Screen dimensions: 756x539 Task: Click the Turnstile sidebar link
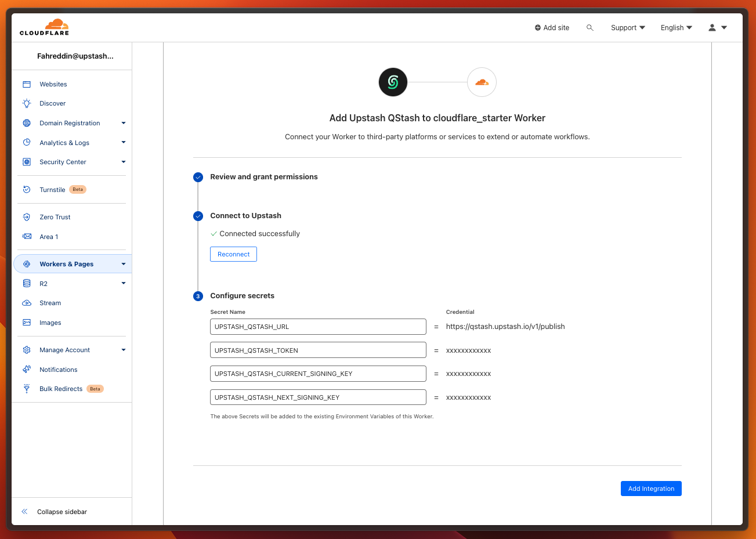pyautogui.click(x=52, y=190)
